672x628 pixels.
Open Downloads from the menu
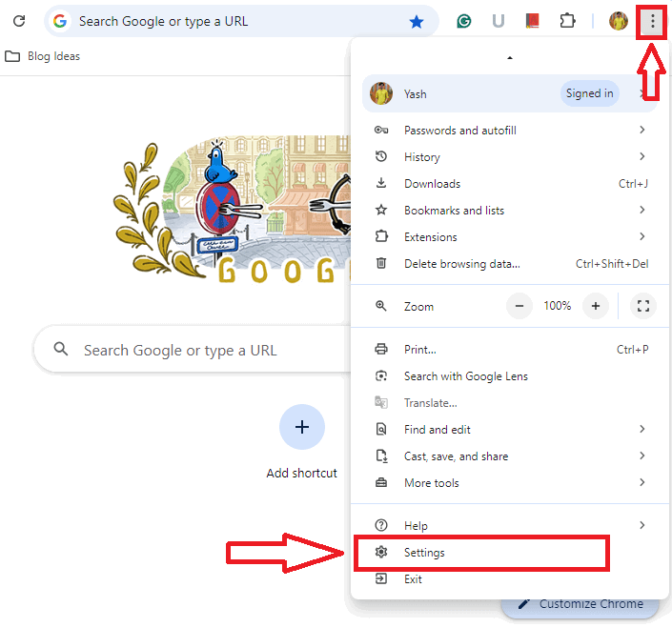[509, 183]
